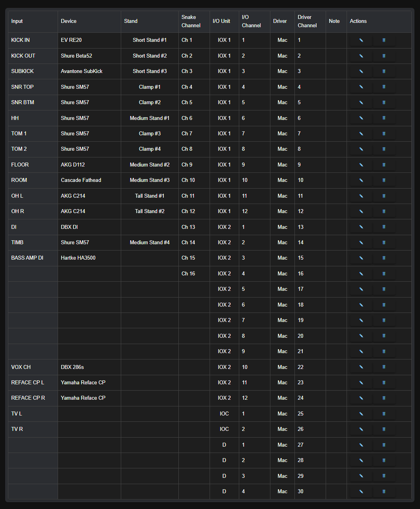
Task: Edit the DI input row
Action: [360, 227]
